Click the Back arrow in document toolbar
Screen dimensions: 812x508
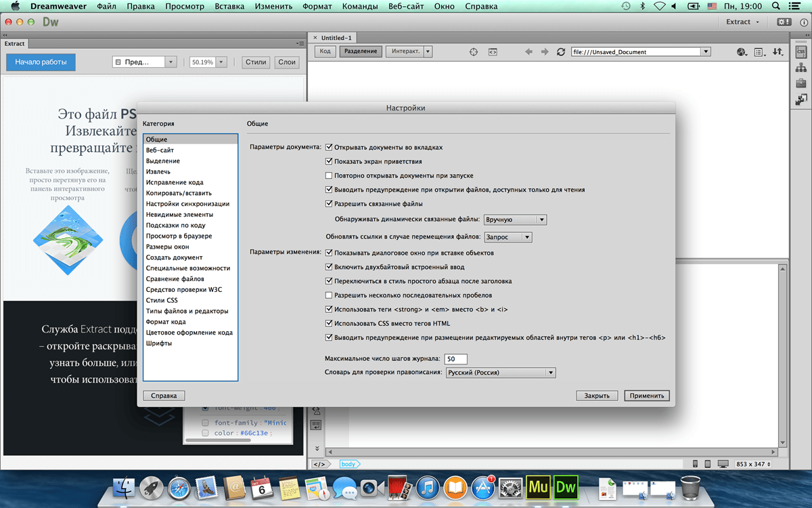click(x=528, y=51)
